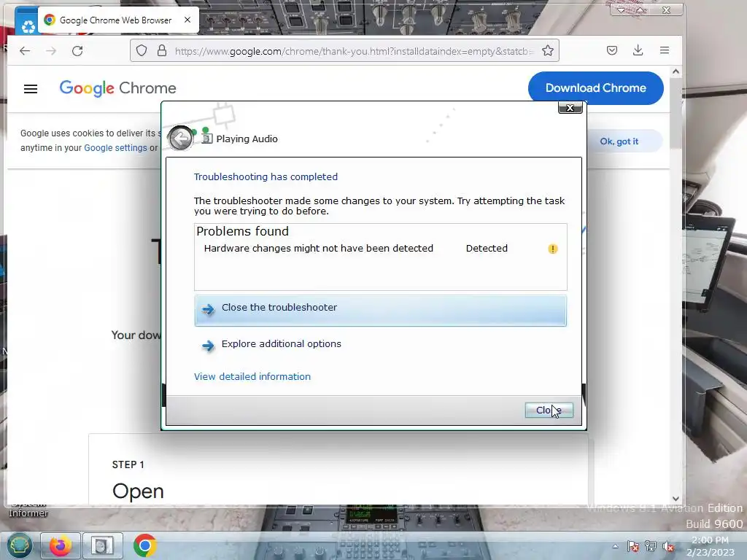The width and height of the screenshot is (747, 560).
Task: Open View detailed information link
Action: pyautogui.click(x=252, y=377)
